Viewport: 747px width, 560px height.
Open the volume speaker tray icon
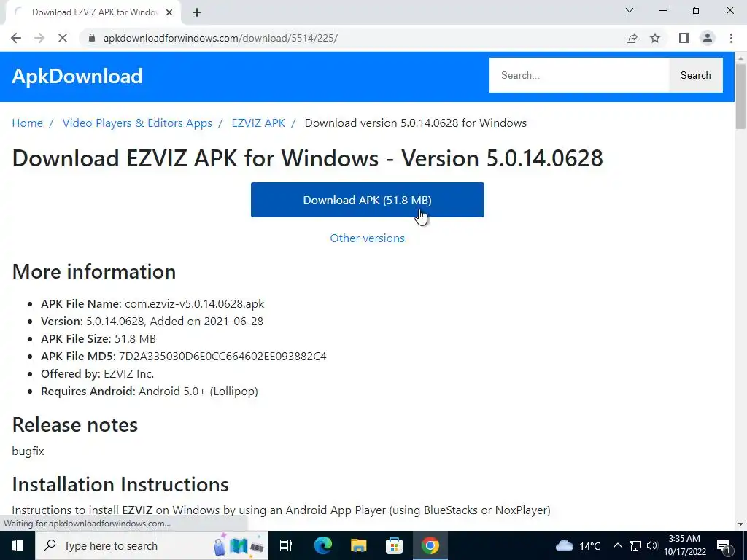tap(652, 545)
